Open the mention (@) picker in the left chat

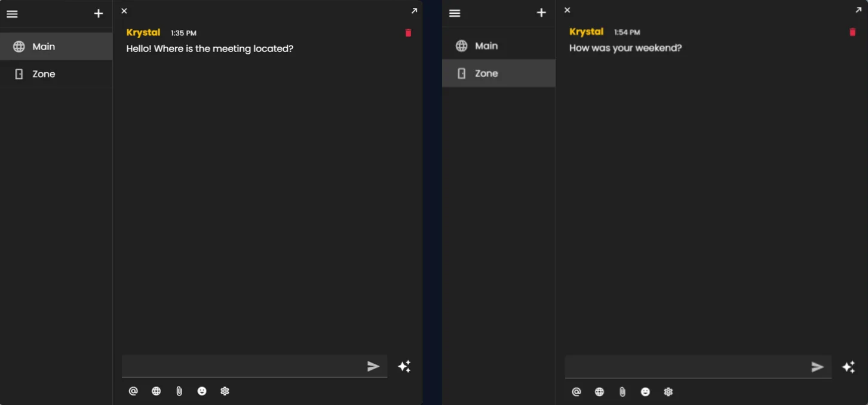[133, 391]
